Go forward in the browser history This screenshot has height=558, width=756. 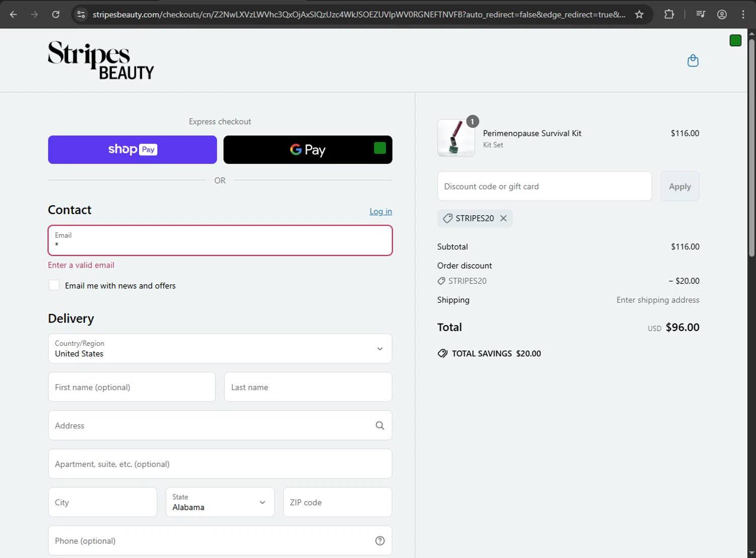34,14
